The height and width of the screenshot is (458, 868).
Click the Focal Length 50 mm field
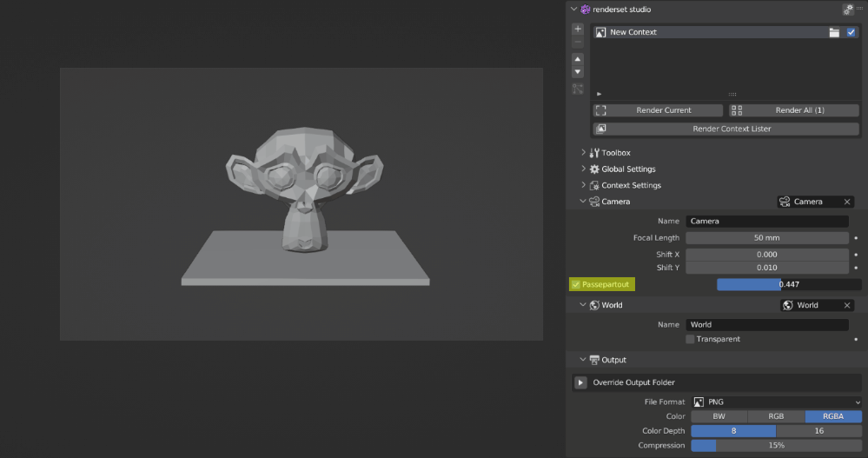coord(766,237)
